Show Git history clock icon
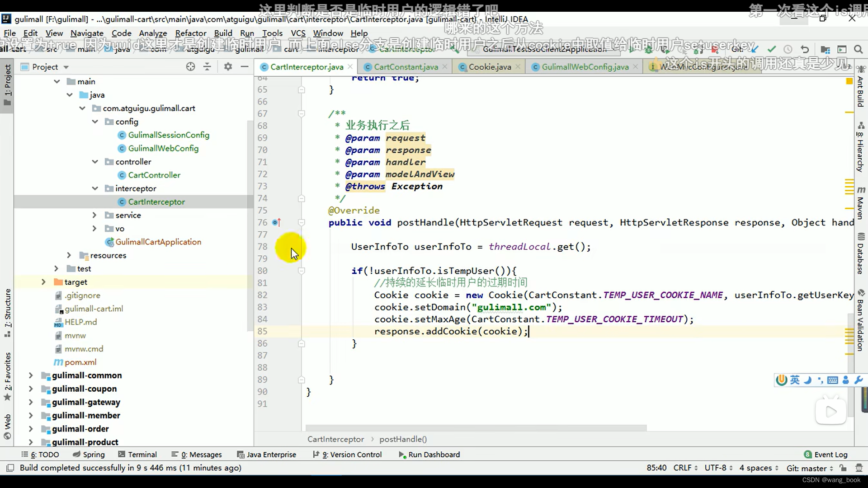The image size is (868, 488). click(788, 49)
